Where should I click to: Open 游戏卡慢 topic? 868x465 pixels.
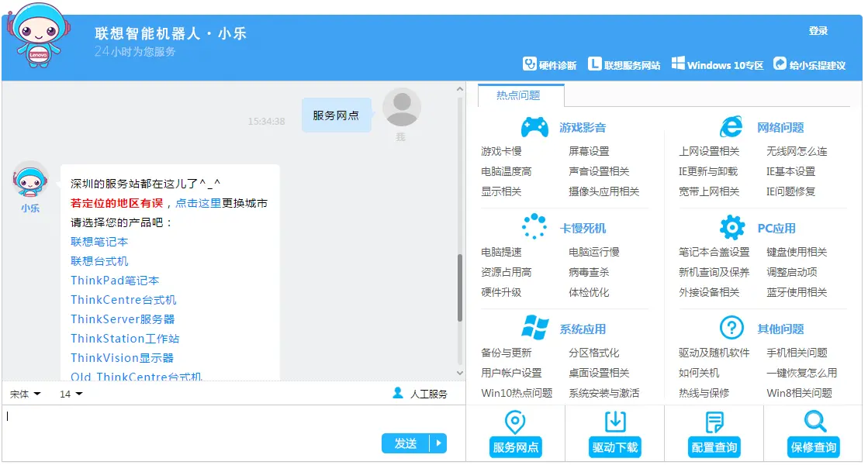501,151
